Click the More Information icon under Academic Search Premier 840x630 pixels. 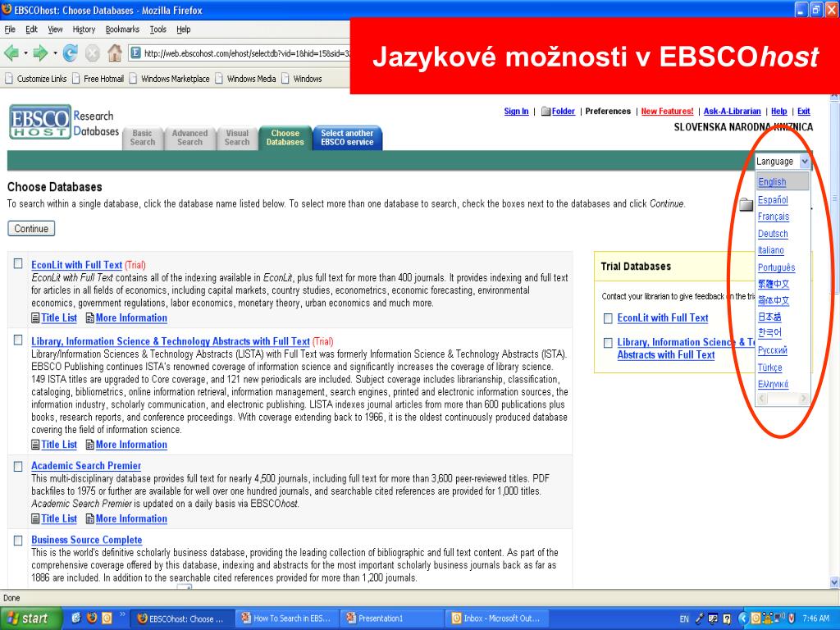[x=90, y=518]
